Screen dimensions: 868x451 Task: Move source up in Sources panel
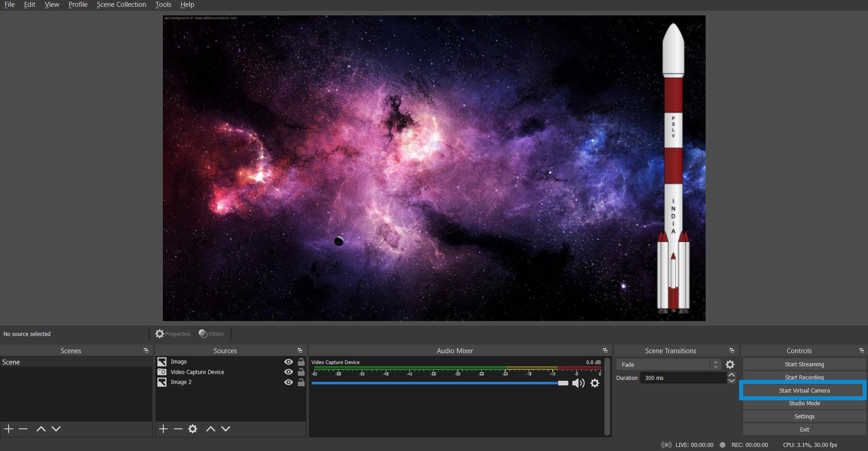[x=211, y=429]
